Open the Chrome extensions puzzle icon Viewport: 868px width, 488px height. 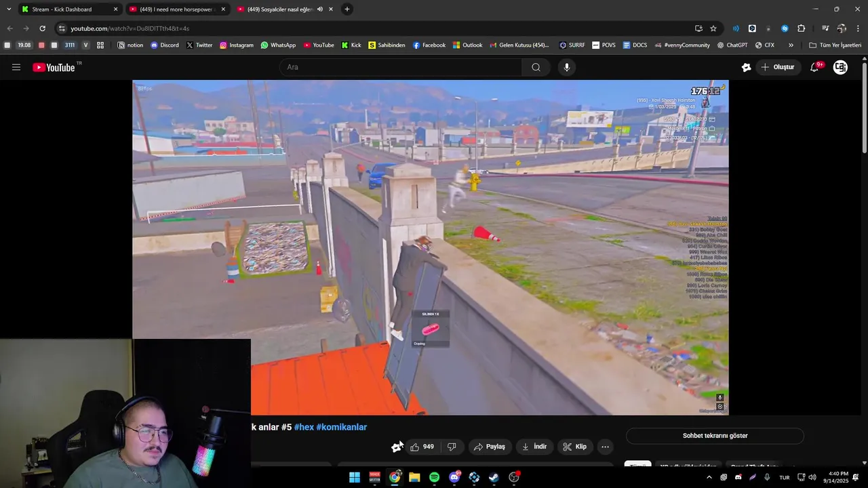click(801, 28)
